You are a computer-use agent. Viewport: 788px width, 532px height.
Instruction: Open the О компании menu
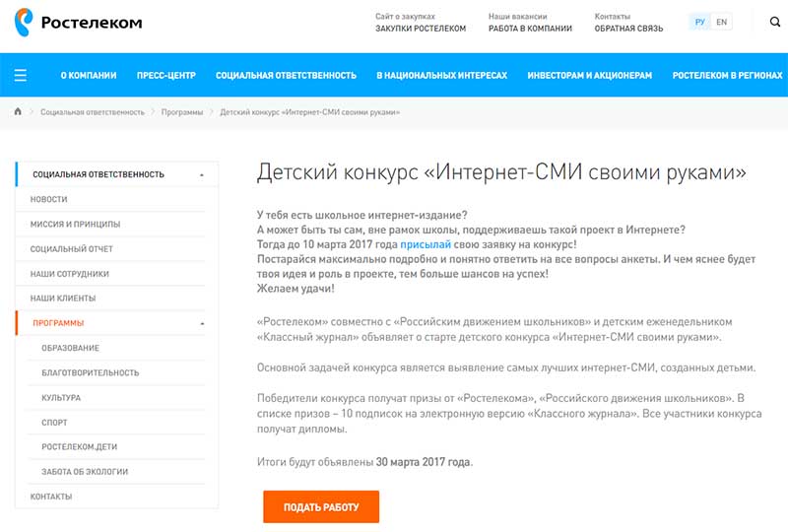click(x=89, y=76)
